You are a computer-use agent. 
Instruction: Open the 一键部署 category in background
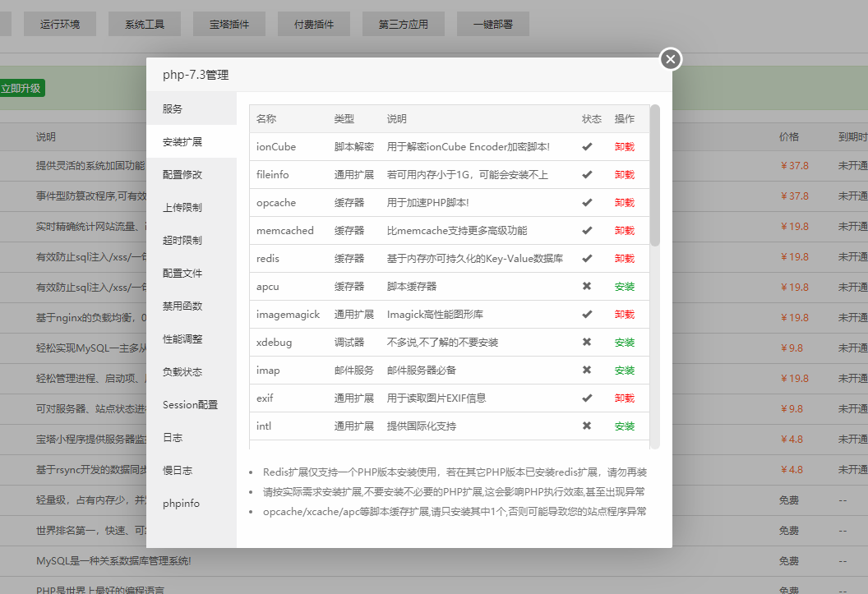coord(492,25)
